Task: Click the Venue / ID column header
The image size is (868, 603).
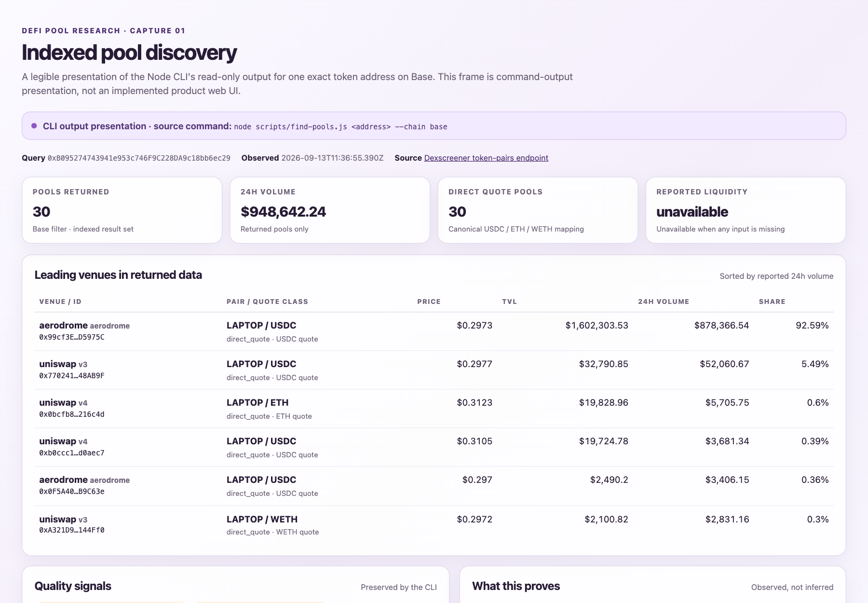Action: pos(60,301)
